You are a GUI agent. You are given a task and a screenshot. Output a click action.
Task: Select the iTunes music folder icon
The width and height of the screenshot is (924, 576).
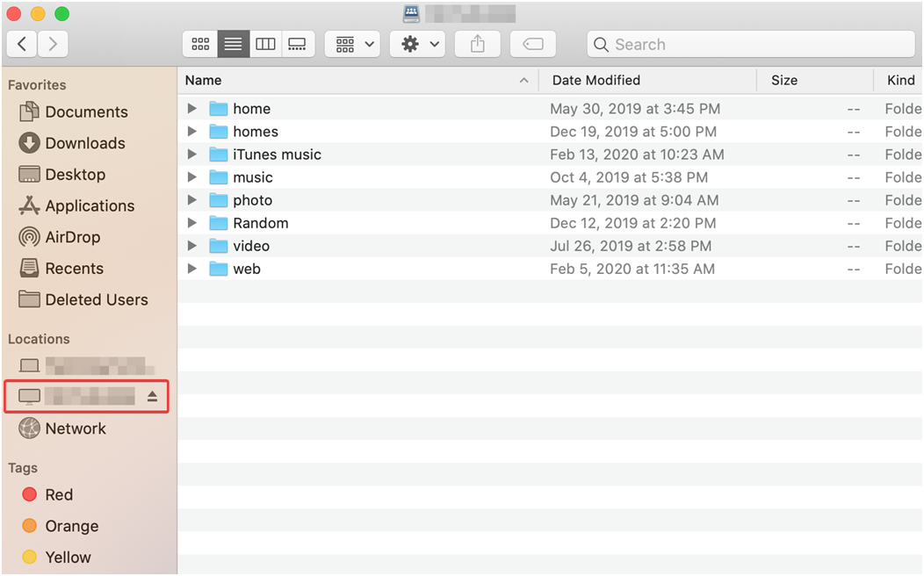click(219, 155)
